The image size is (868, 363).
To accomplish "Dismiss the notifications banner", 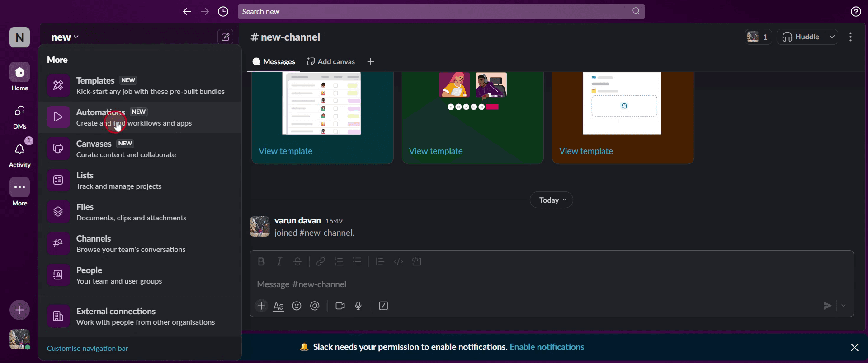I will [x=854, y=347].
